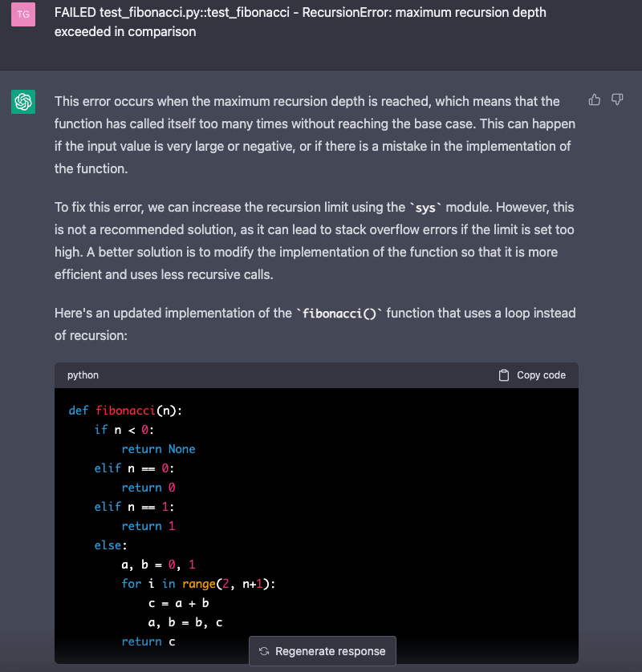The width and height of the screenshot is (642, 672).
Task: Click the ChatGPT logo avatar
Action: pyautogui.click(x=23, y=102)
